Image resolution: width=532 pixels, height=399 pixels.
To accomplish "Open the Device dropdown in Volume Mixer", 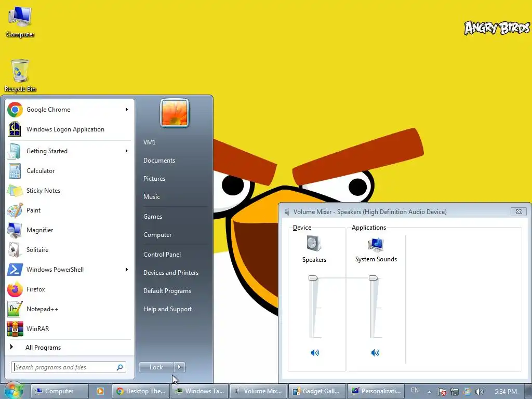I will tap(302, 228).
